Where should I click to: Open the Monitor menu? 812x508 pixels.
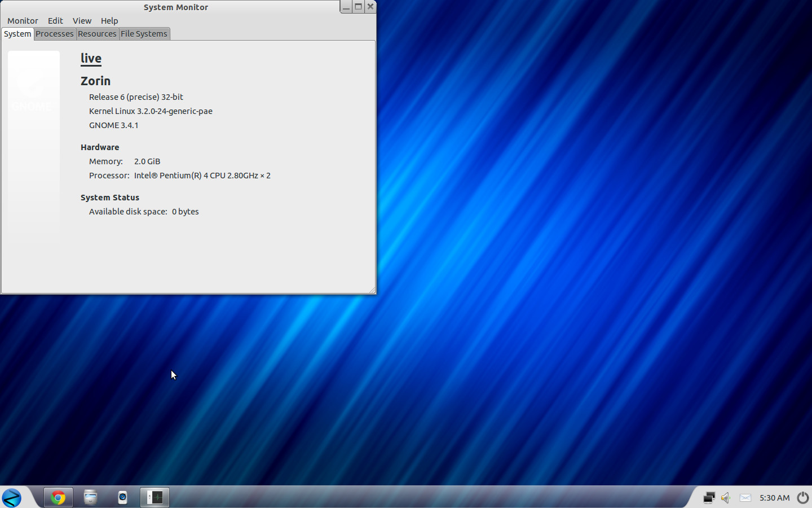point(23,20)
